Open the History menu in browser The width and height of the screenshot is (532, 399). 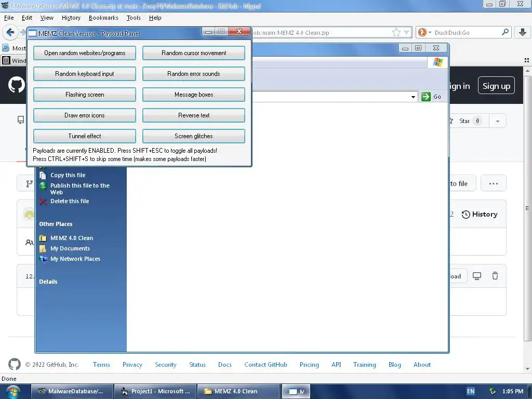click(71, 18)
